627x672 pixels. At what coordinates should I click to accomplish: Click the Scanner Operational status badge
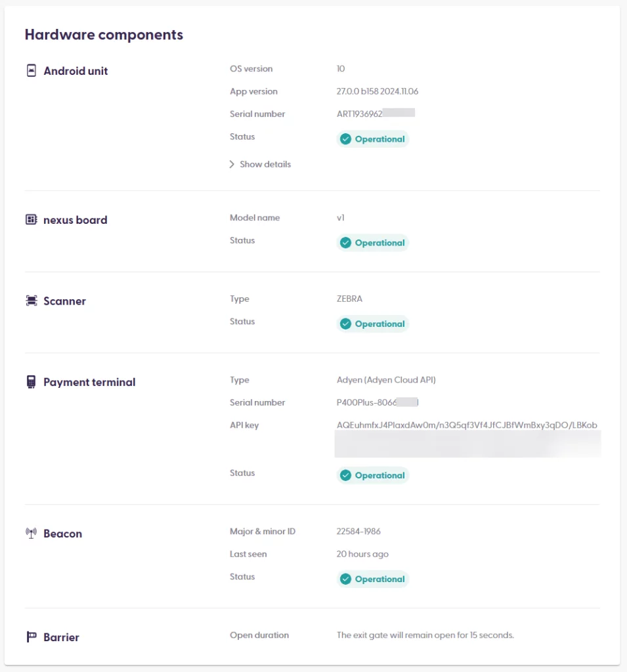pos(373,324)
